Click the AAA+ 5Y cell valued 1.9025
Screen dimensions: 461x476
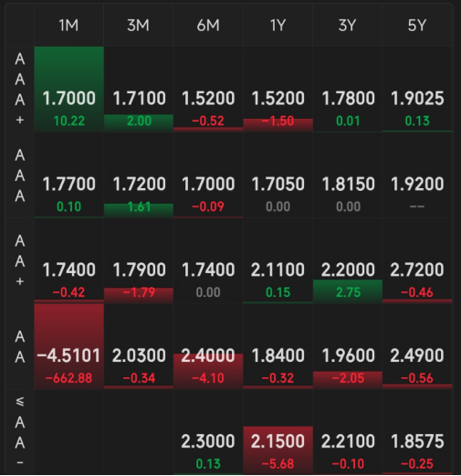tap(417, 90)
